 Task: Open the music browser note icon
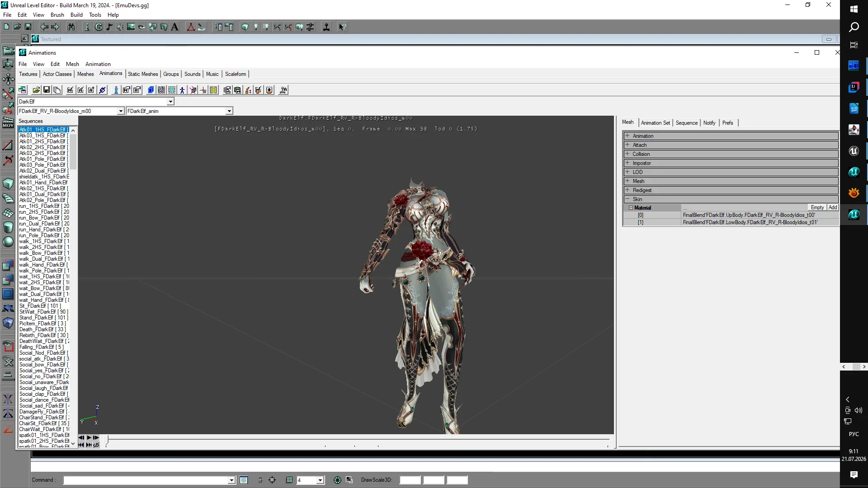(x=109, y=27)
